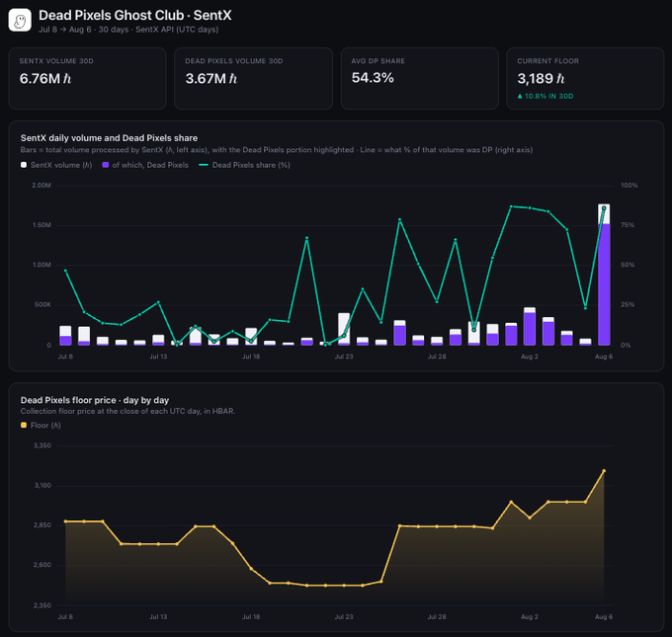Click the Aug 6 floor price data point
This screenshot has width=672, height=637.
pos(604,471)
